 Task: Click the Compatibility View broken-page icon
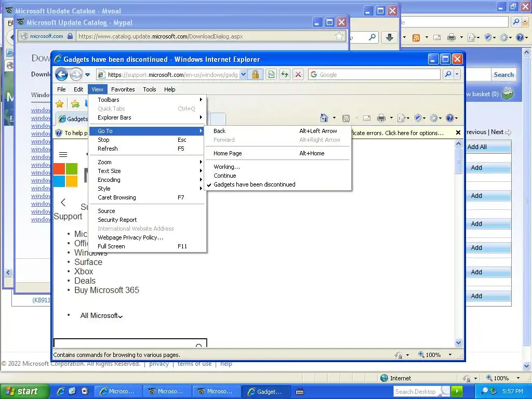click(x=271, y=74)
